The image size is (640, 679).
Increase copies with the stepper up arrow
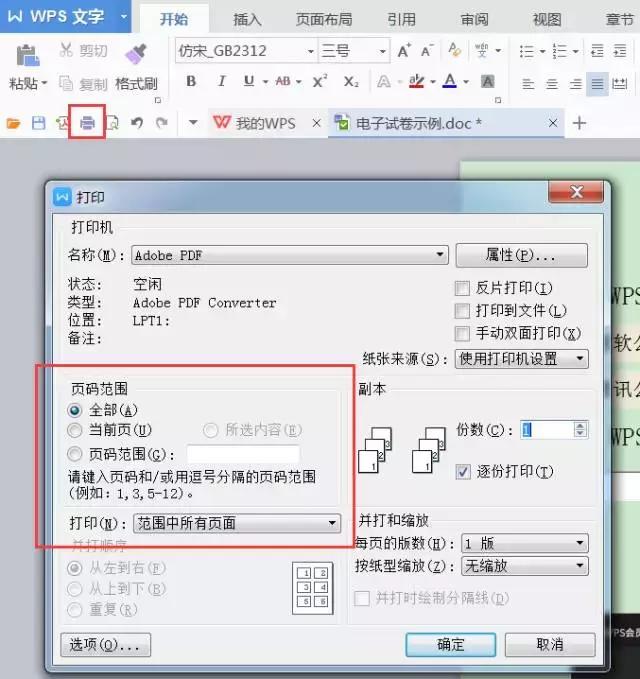click(580, 425)
